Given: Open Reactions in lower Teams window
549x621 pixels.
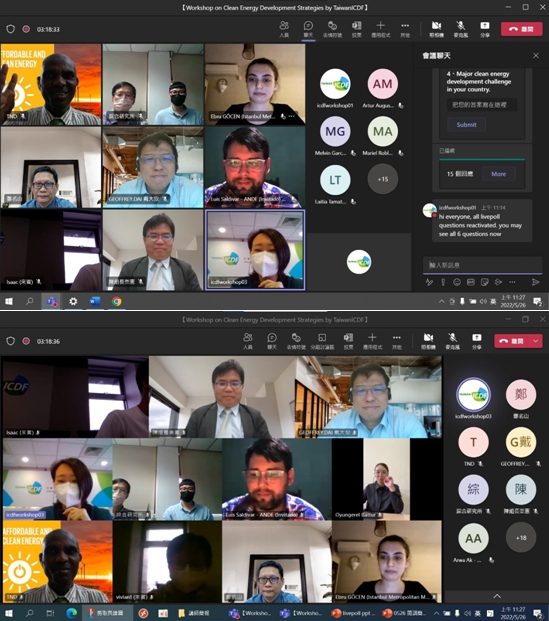Looking at the screenshot, I should [x=296, y=341].
